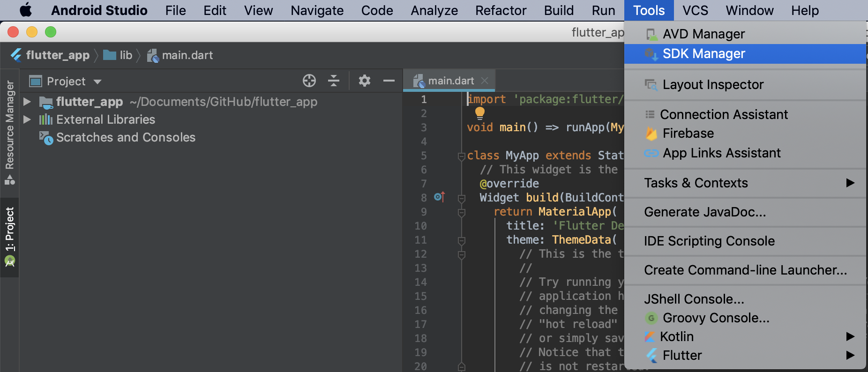The image size is (868, 372).
Task: Select Connection Assistant menu entry
Action: (745, 114)
